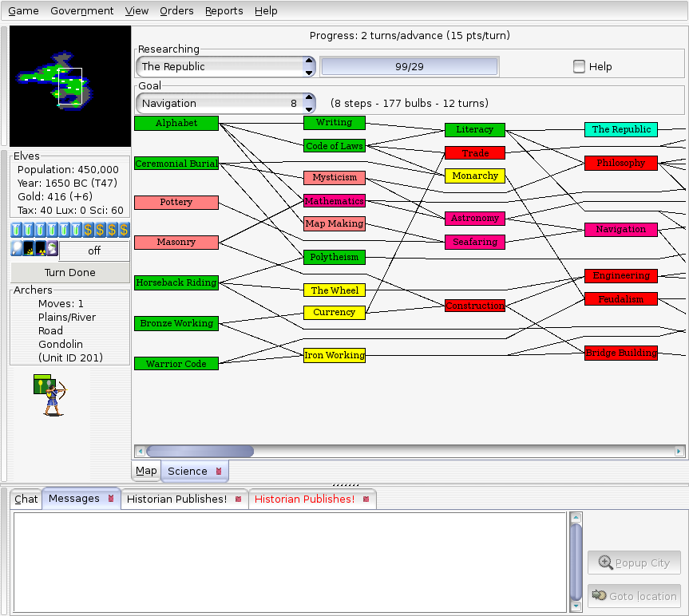Select the Science tab
Viewport: 689px width, 616px height.
click(188, 471)
